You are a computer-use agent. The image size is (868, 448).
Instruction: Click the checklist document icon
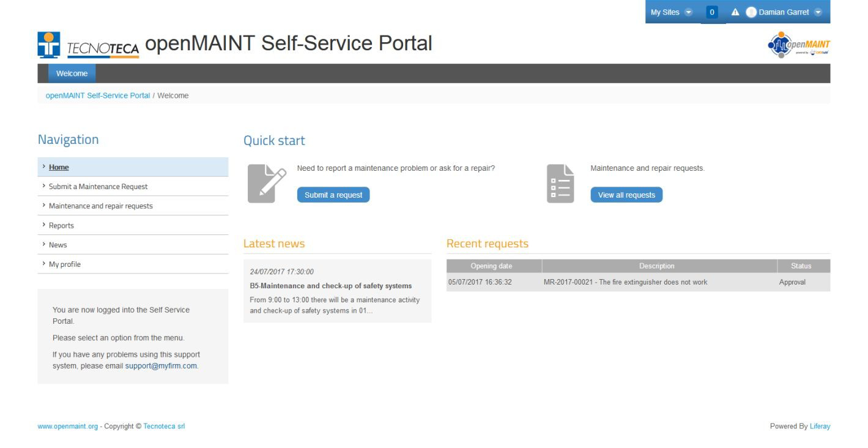[560, 184]
